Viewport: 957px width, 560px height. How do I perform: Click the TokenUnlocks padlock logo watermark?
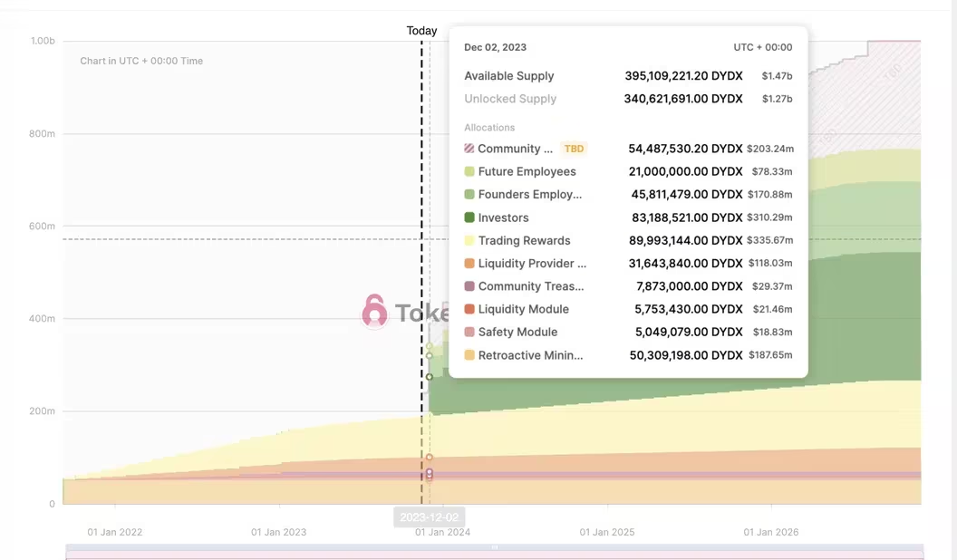(374, 312)
